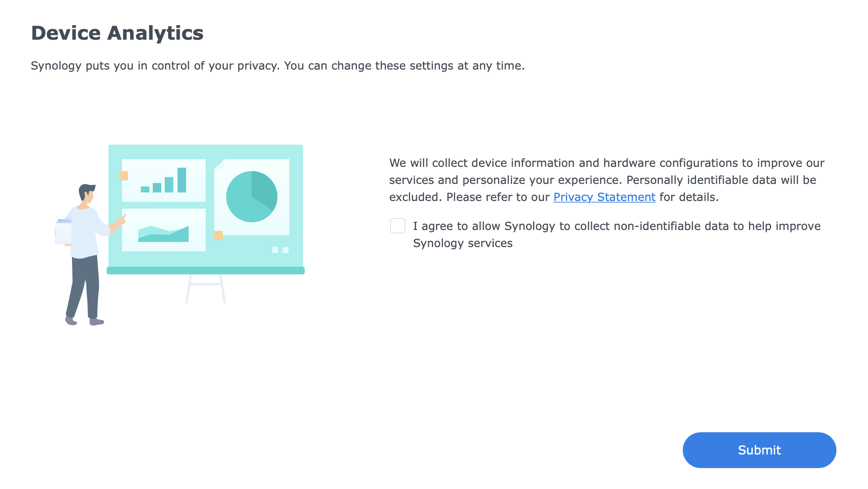868x489 pixels.
Task: Click the two white squares on board
Action: pyautogui.click(x=280, y=250)
